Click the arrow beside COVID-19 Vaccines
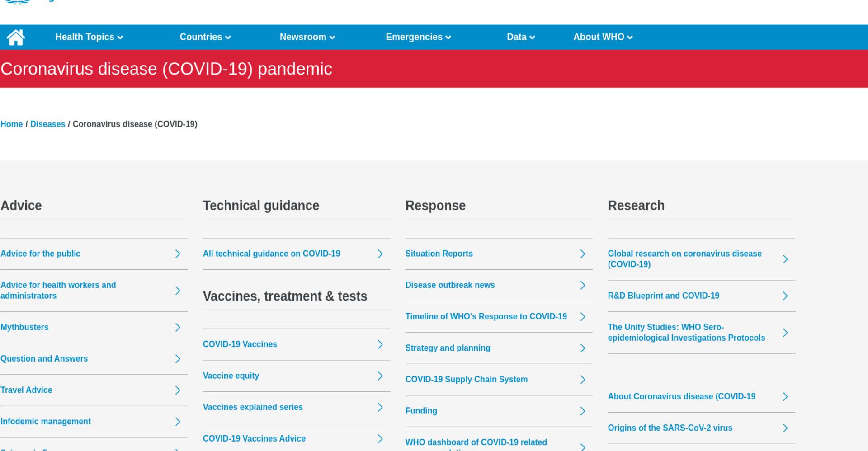 point(380,344)
